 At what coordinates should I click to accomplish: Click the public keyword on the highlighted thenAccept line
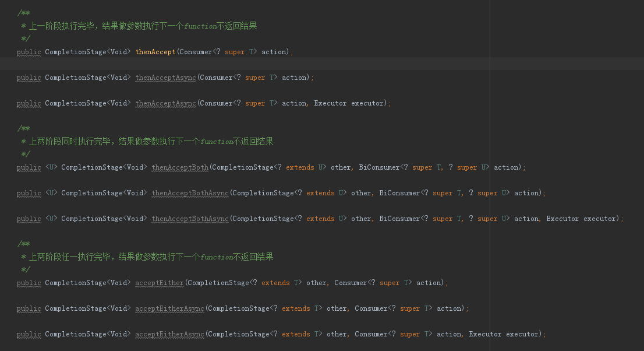coord(29,52)
